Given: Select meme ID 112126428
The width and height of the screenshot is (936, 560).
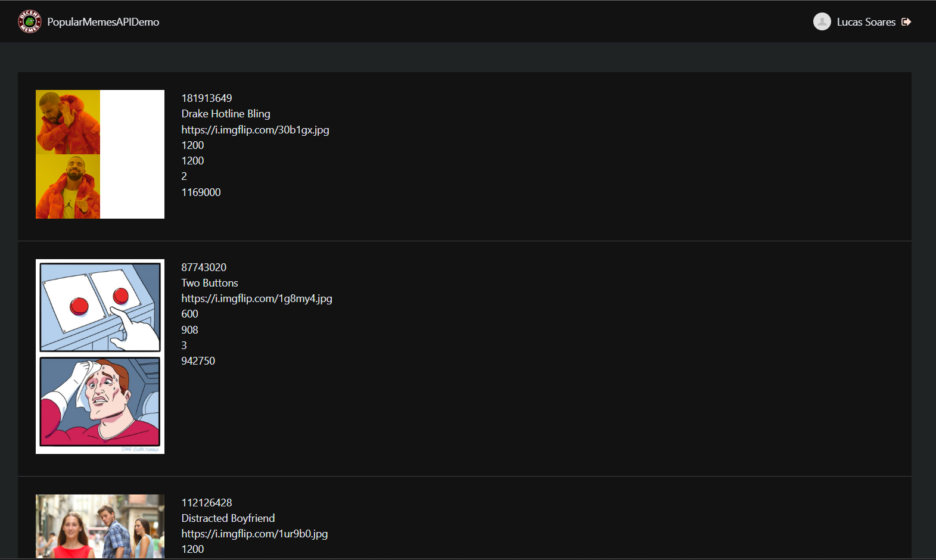Looking at the screenshot, I should click(x=207, y=503).
